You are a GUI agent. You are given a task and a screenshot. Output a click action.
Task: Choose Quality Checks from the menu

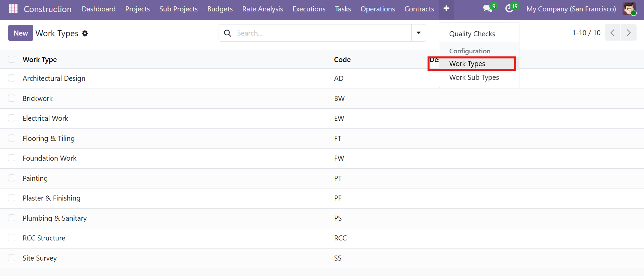(472, 34)
